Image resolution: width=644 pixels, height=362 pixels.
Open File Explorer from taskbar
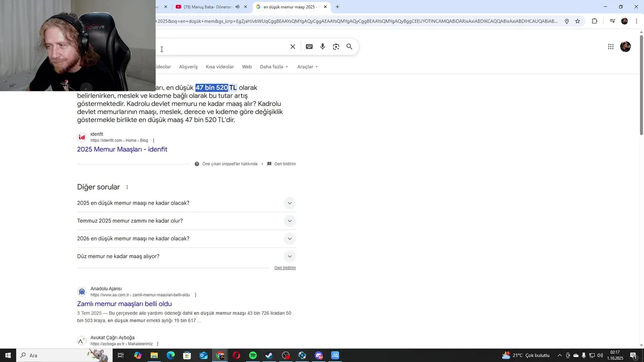point(154,355)
